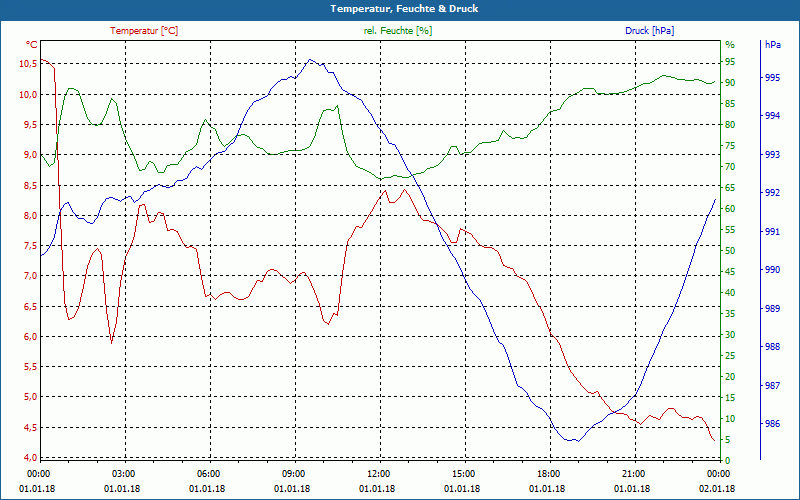This screenshot has width=800, height=500.
Task: Click the 60 humidity axis value
Action: click(x=730, y=209)
